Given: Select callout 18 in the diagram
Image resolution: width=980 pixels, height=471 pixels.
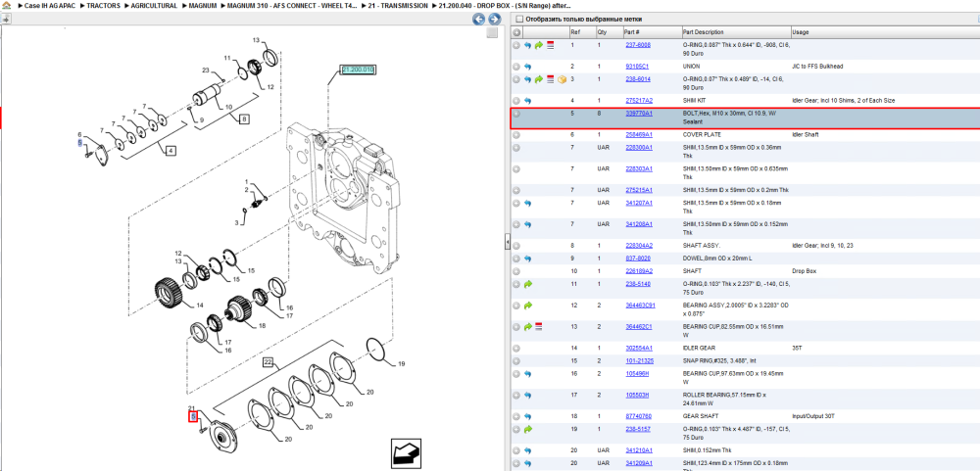Looking at the screenshot, I should click(x=262, y=325).
